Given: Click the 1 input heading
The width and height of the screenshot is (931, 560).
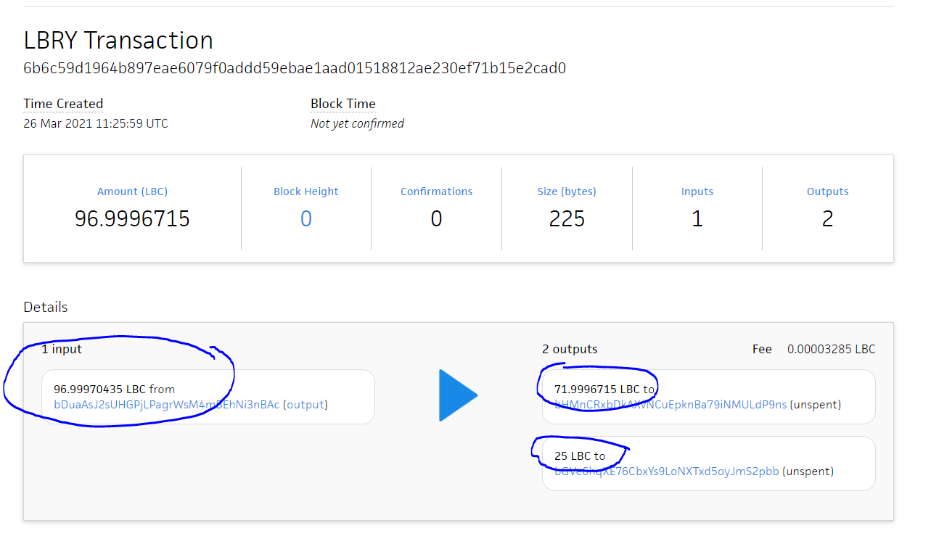Looking at the screenshot, I should tap(62, 349).
